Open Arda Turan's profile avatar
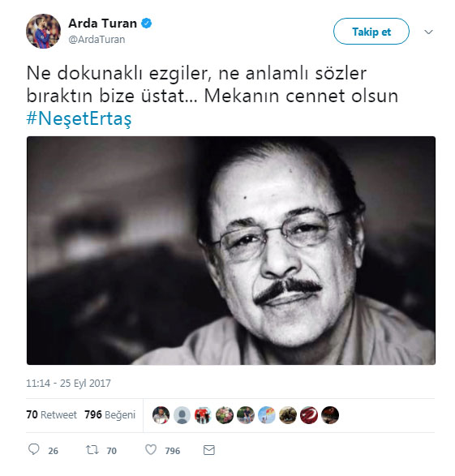The image size is (455, 476). [43, 31]
